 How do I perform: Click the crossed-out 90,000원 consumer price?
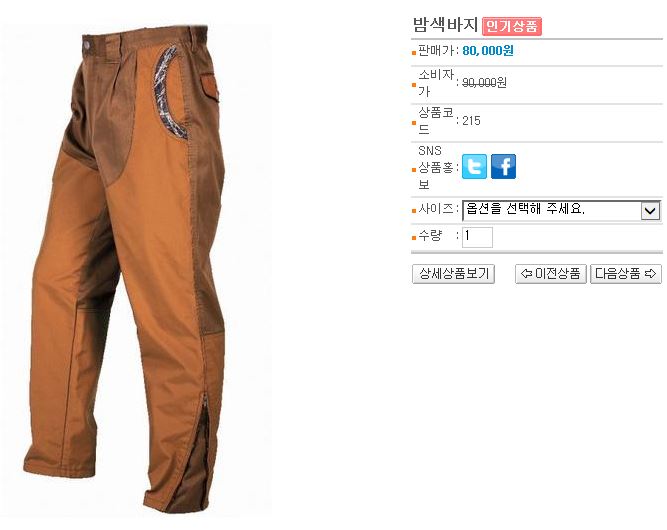click(484, 83)
